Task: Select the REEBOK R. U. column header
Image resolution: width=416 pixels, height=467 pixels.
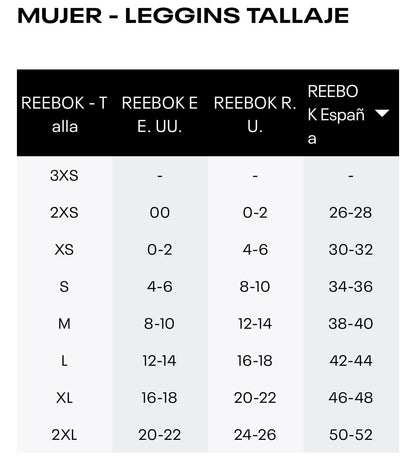Action: pos(255,113)
